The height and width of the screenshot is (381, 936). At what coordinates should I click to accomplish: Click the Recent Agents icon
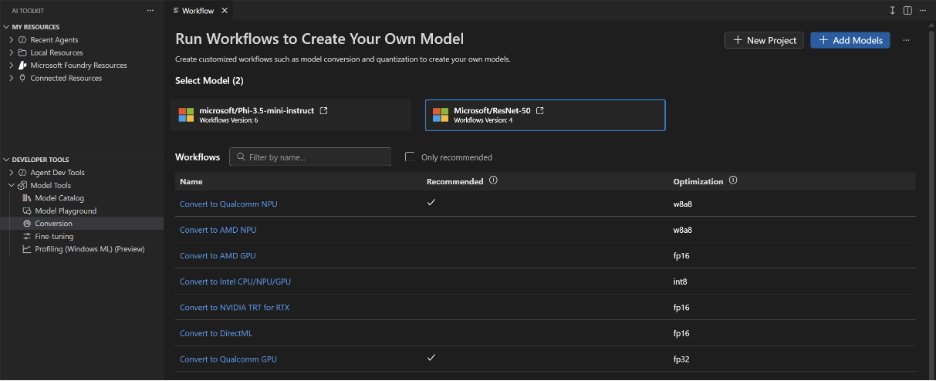pyautogui.click(x=23, y=40)
